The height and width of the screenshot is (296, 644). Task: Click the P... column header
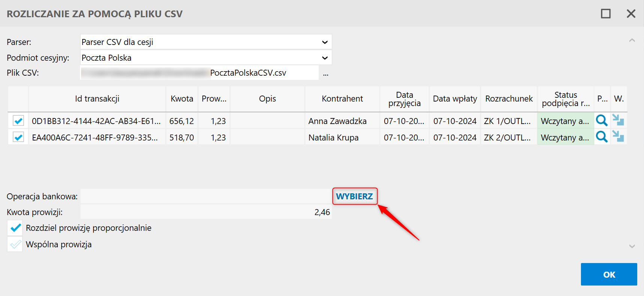(x=602, y=99)
